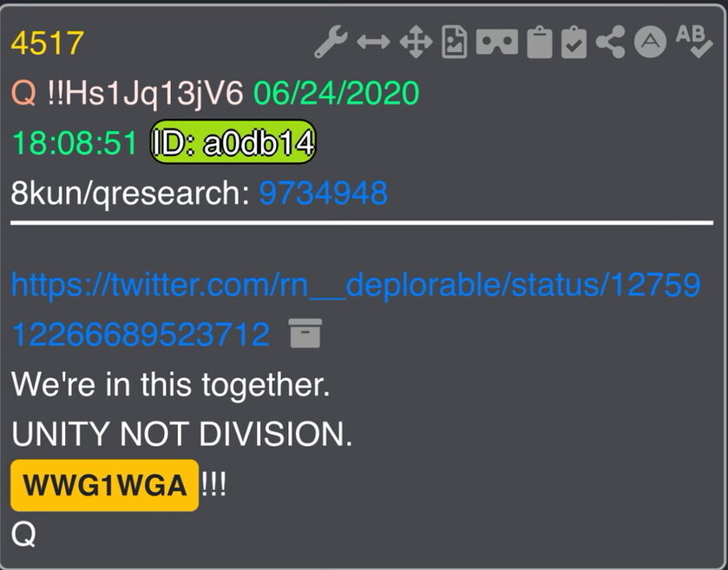This screenshot has width=728, height=570.
Task: Open 8kun post number 9734948
Action: [323, 193]
